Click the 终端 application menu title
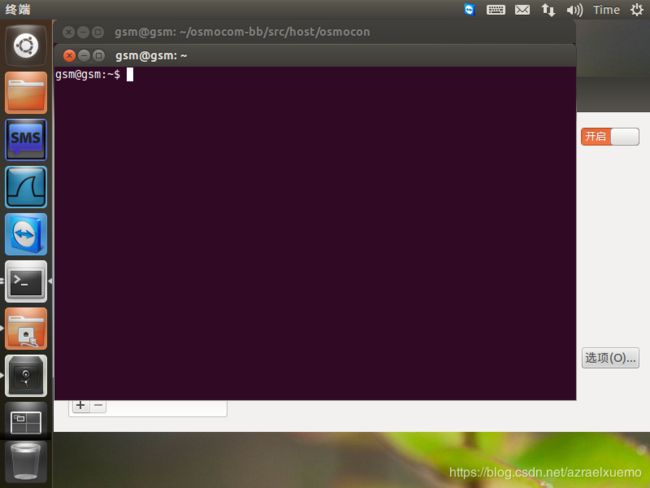650x488 pixels. [18, 9]
